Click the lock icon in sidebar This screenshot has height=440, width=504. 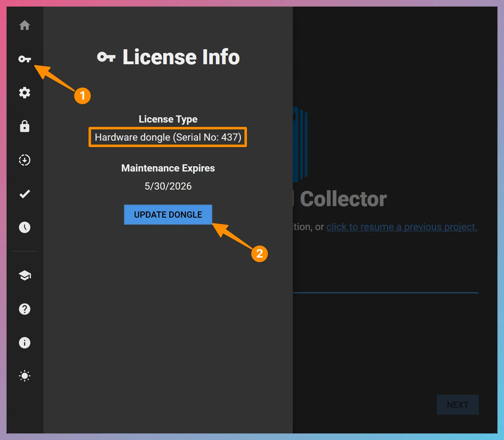[x=25, y=127]
